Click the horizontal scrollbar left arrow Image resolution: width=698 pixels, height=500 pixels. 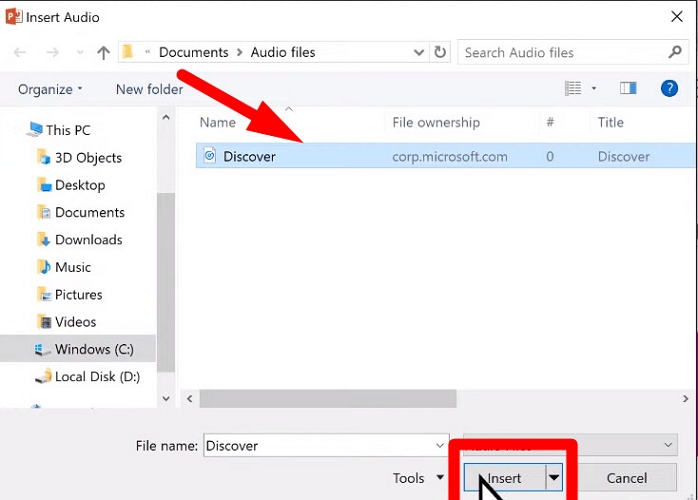190,398
